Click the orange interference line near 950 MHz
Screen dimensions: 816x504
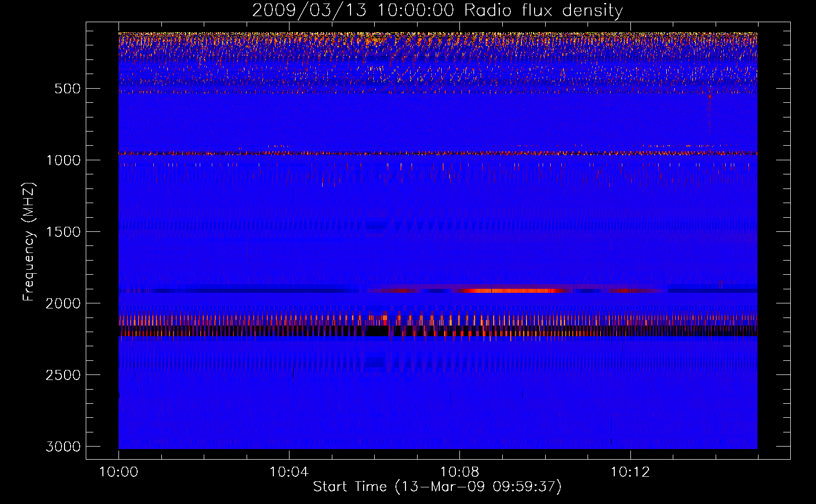click(x=438, y=153)
